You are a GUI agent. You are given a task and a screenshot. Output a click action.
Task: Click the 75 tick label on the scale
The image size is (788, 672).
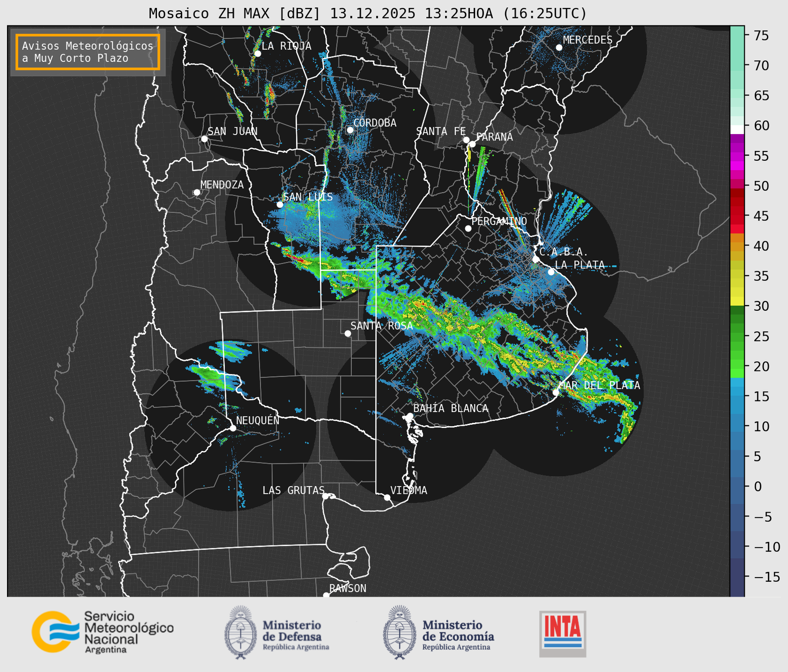762,36
